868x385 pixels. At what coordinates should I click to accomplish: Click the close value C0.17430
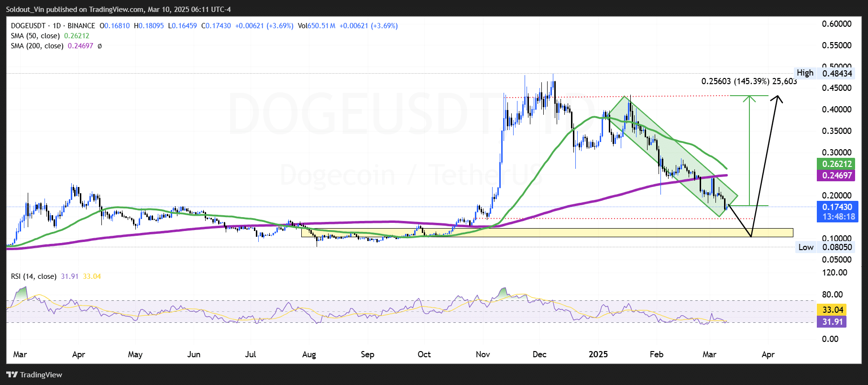click(216, 26)
